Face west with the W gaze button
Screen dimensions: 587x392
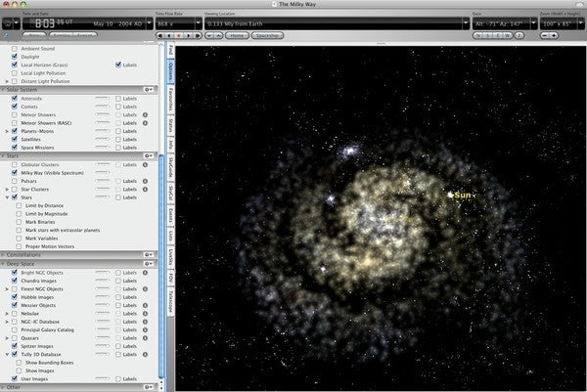coord(508,35)
